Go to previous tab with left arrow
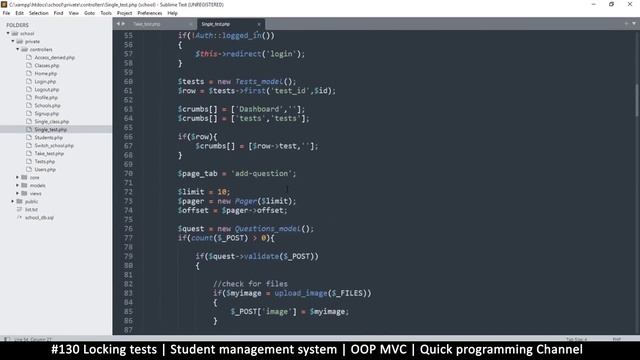 (x=118, y=24)
